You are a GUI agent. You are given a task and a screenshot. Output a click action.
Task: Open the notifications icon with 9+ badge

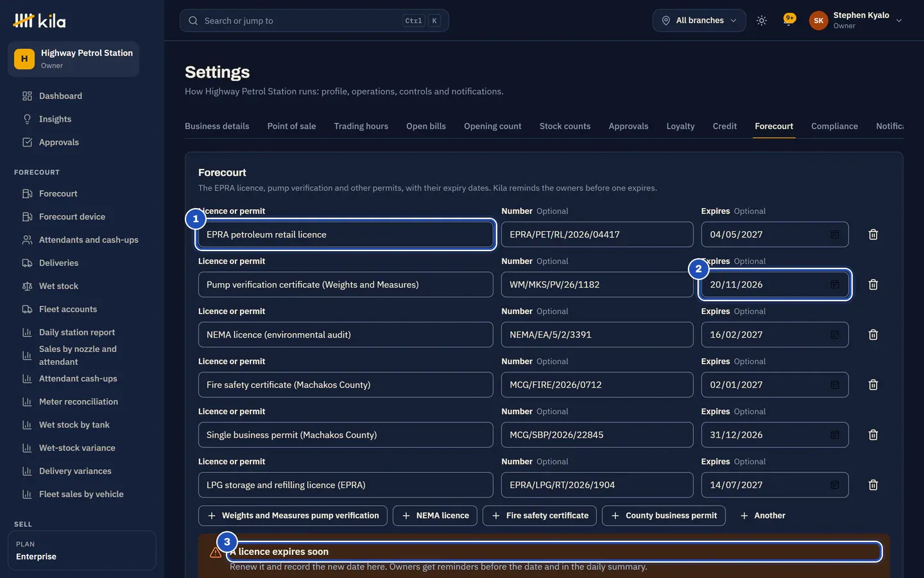click(789, 21)
